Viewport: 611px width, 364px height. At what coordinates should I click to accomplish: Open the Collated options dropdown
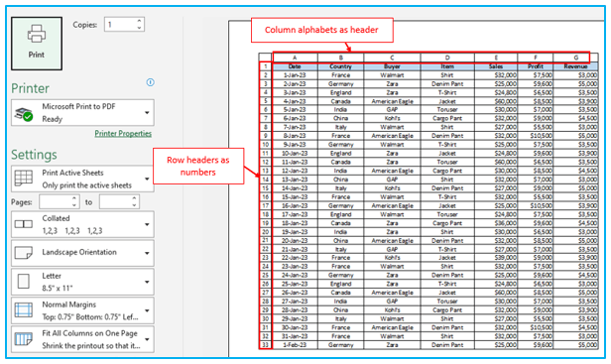(82, 224)
